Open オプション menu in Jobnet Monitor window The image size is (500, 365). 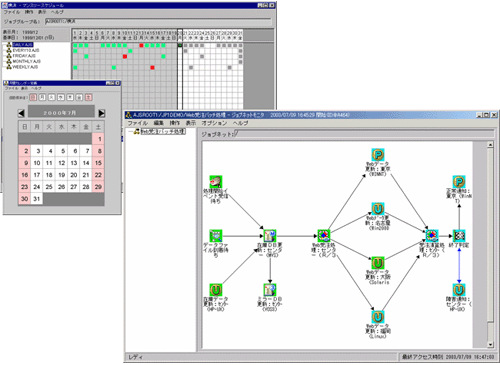214,123
